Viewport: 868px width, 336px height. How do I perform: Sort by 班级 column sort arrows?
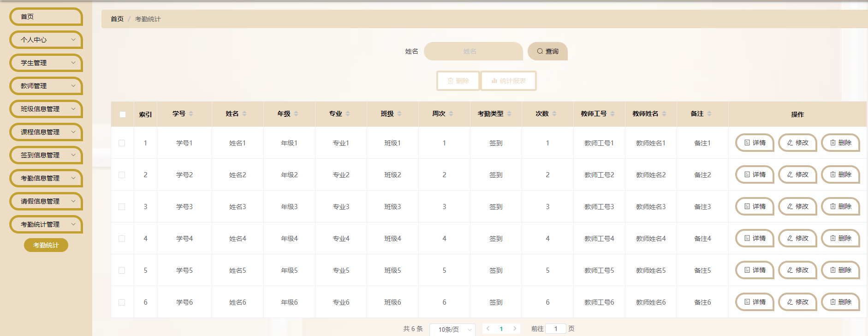tap(399, 114)
